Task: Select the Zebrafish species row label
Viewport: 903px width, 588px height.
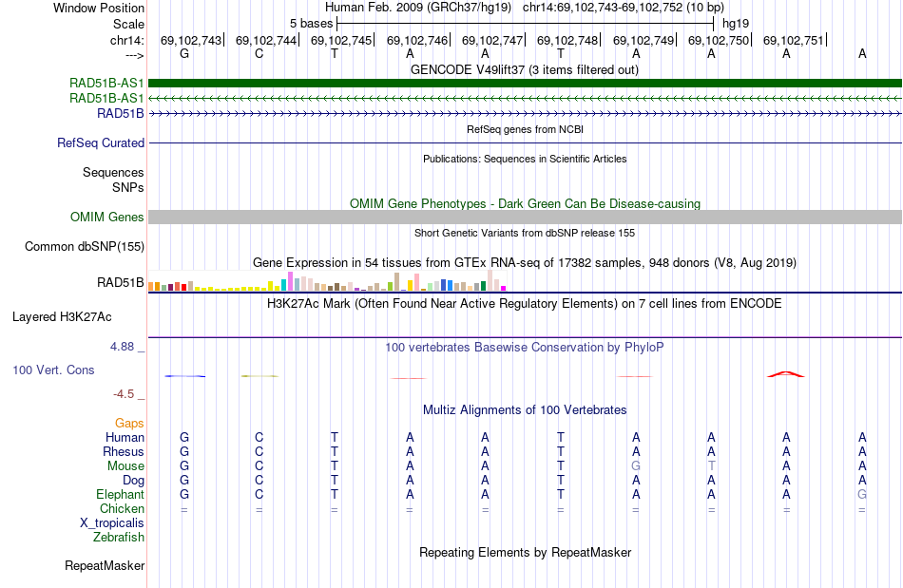Action: (119, 537)
